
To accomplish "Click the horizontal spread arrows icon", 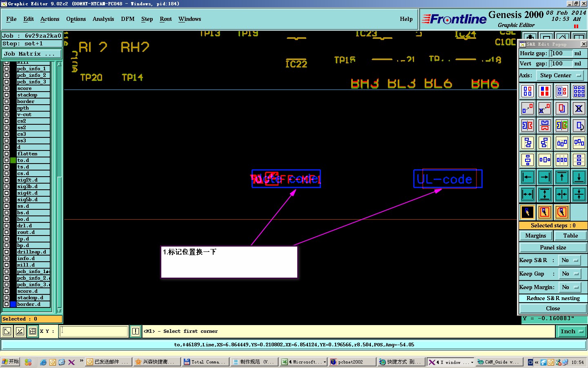I will pos(528,194).
